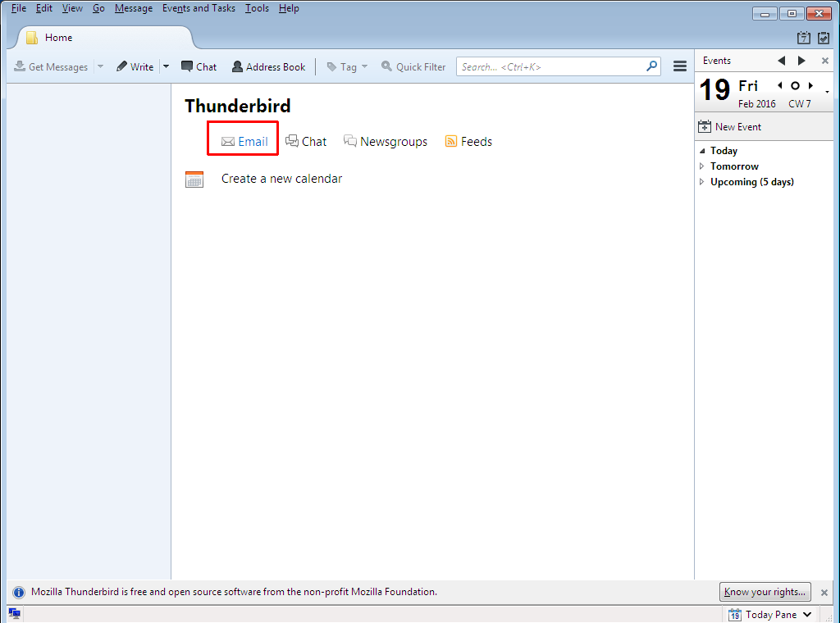Show next Events pane view
The width and height of the screenshot is (840, 623).
802,61
